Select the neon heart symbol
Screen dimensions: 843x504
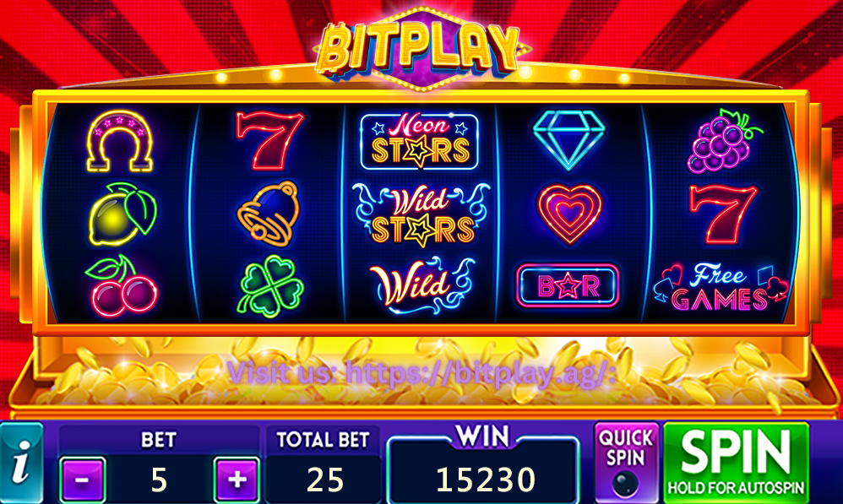pos(568,214)
